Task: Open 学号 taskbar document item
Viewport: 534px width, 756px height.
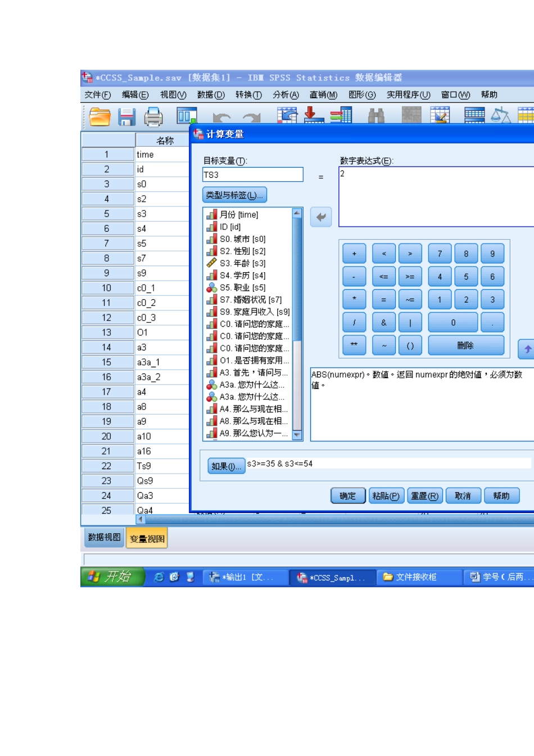Action: tap(500, 577)
